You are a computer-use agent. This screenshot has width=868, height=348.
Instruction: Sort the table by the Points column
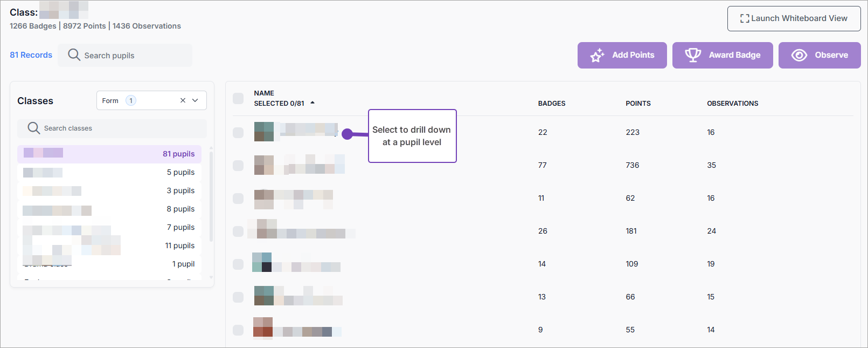coord(638,104)
